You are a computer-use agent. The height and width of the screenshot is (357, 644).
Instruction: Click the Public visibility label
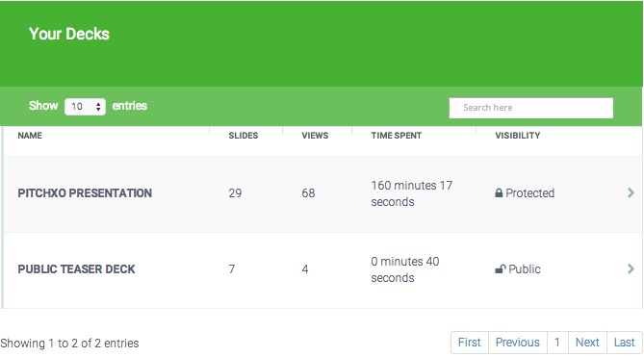(525, 269)
